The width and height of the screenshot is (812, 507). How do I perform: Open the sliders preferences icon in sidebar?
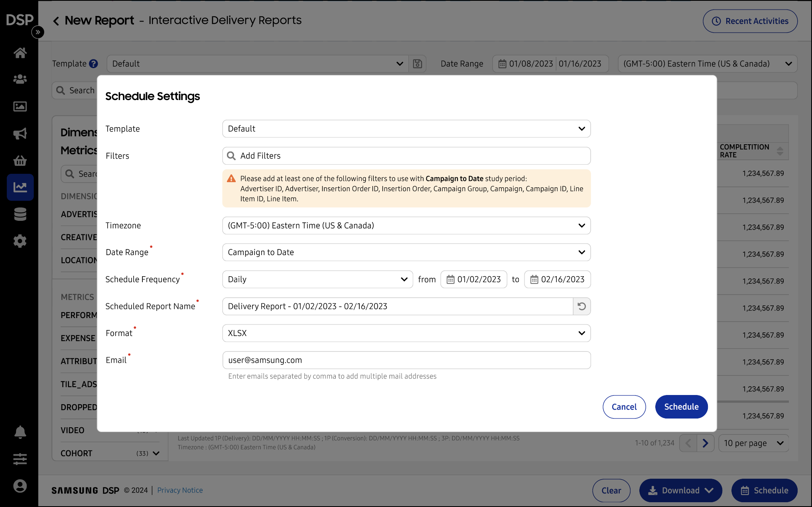(20, 459)
